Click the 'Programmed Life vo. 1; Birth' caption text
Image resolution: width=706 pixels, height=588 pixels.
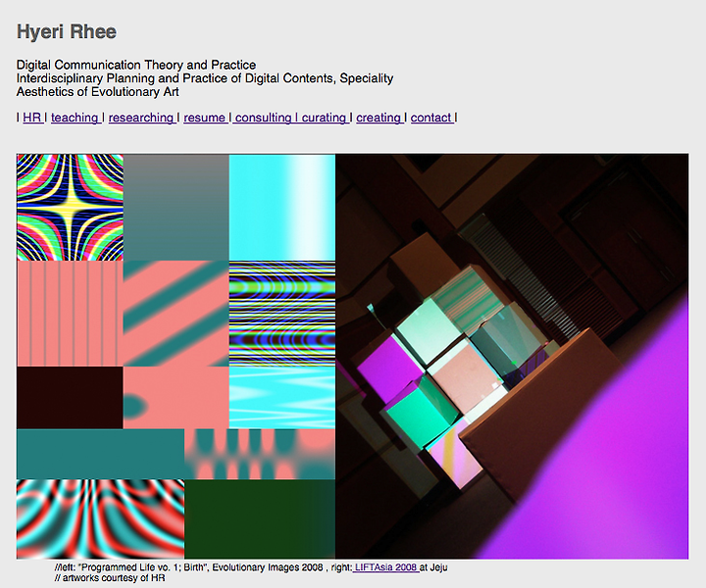[143, 567]
